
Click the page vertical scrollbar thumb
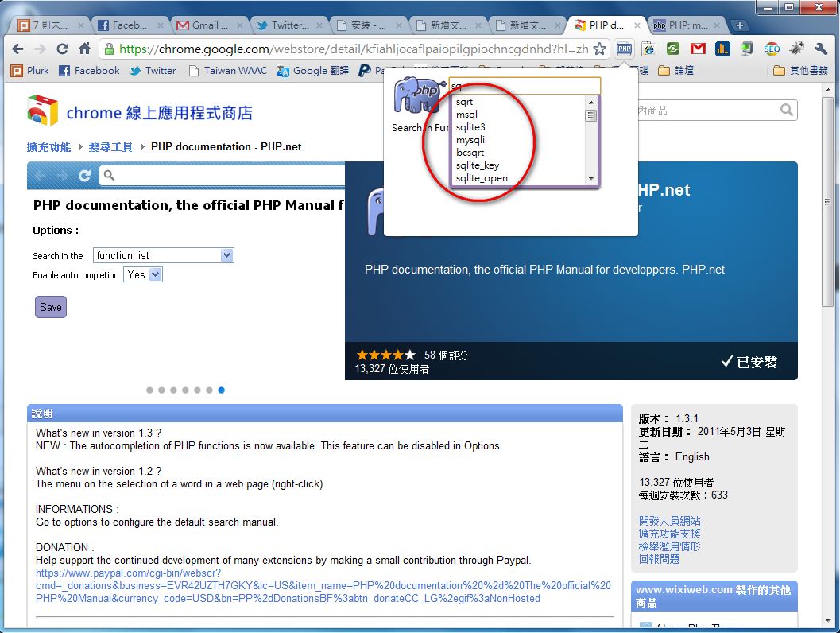pos(827,201)
